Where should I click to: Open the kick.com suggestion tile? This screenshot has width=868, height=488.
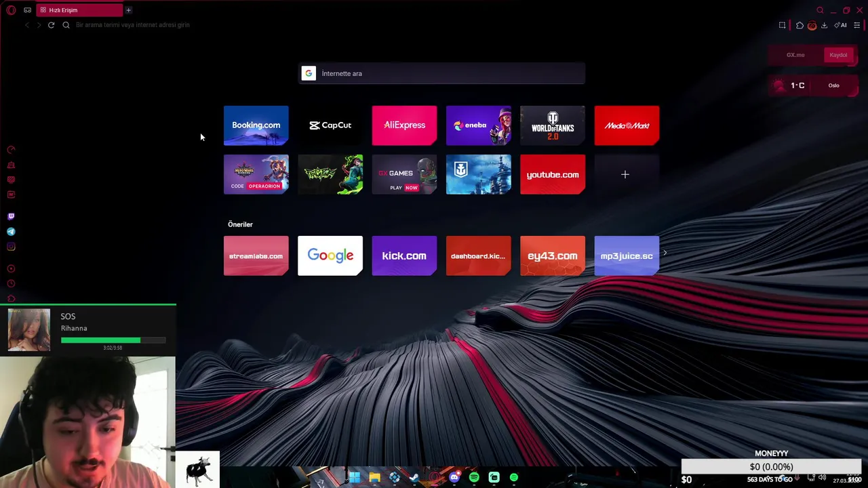point(404,256)
